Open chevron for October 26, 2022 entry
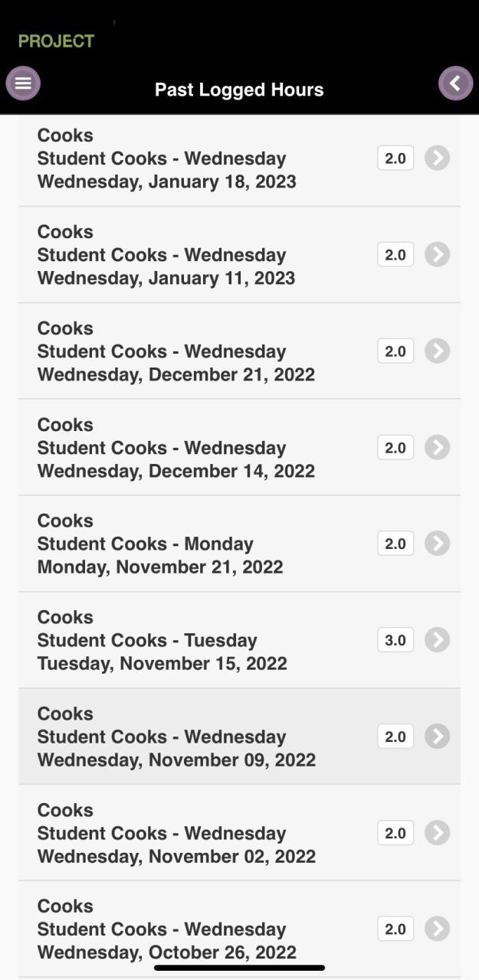This screenshot has width=479, height=980. 437,929
